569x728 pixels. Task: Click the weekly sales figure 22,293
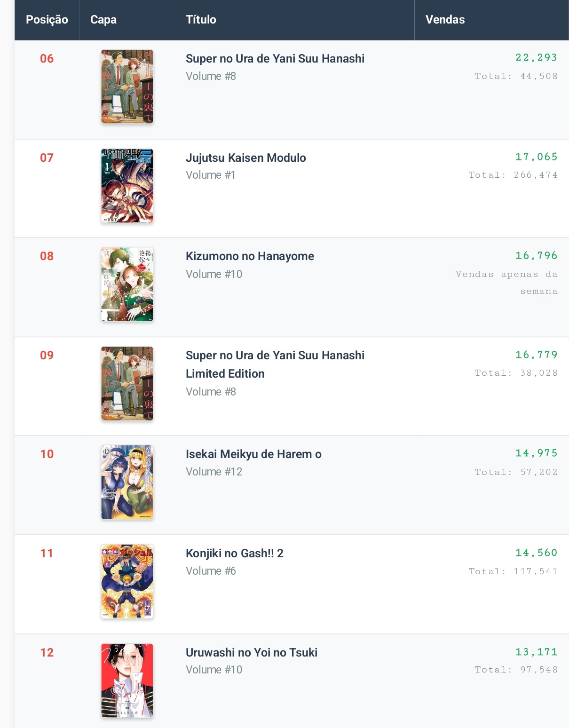tap(536, 58)
